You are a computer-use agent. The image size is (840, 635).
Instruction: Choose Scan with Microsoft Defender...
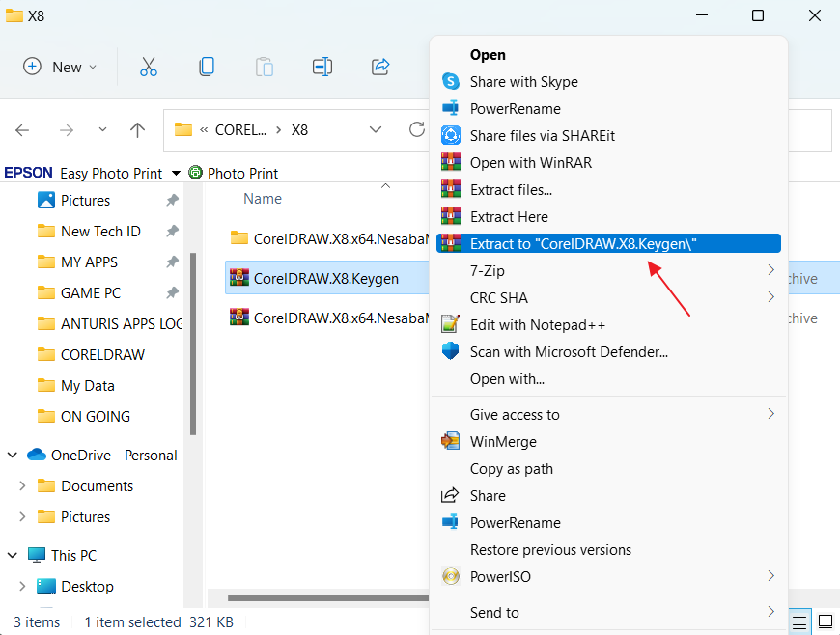click(x=608, y=352)
